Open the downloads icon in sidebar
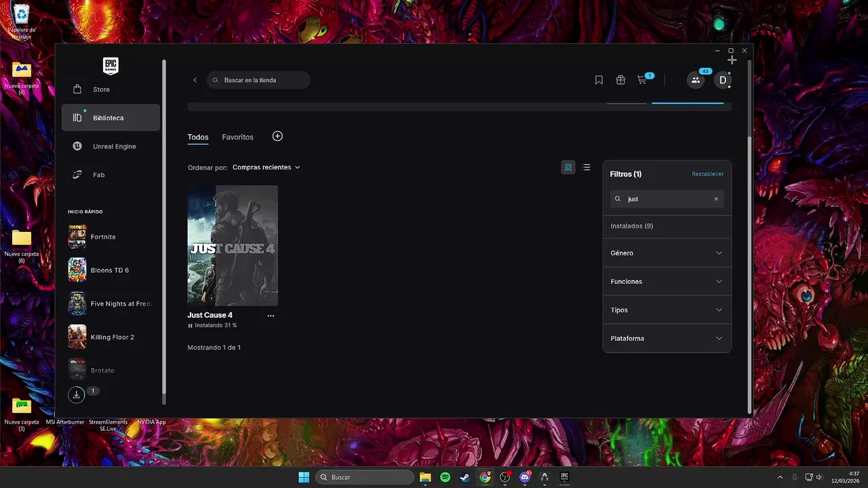Image resolution: width=868 pixels, height=488 pixels. [77, 394]
